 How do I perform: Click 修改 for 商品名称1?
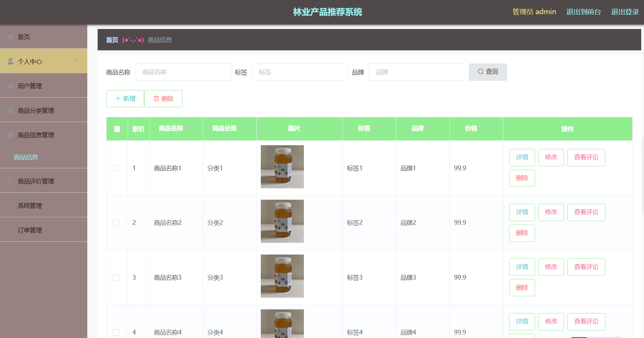tap(551, 158)
